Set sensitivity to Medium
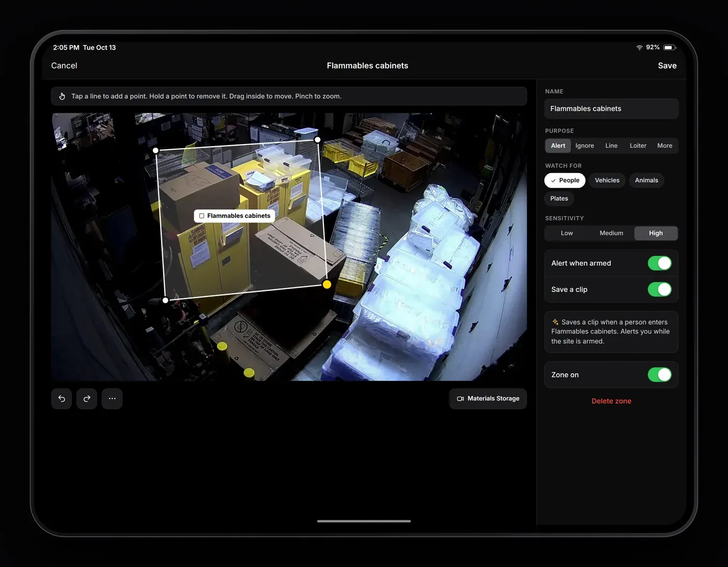 click(x=611, y=233)
